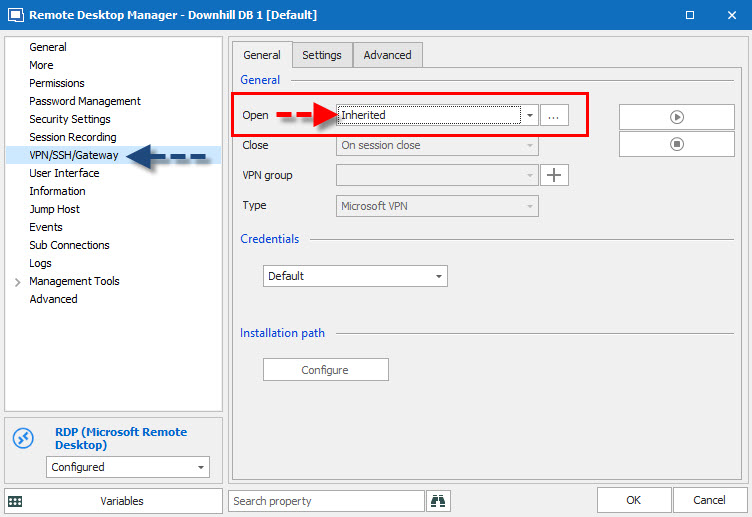The width and height of the screenshot is (752, 517).
Task: Switch to the General tab
Action: (x=262, y=55)
